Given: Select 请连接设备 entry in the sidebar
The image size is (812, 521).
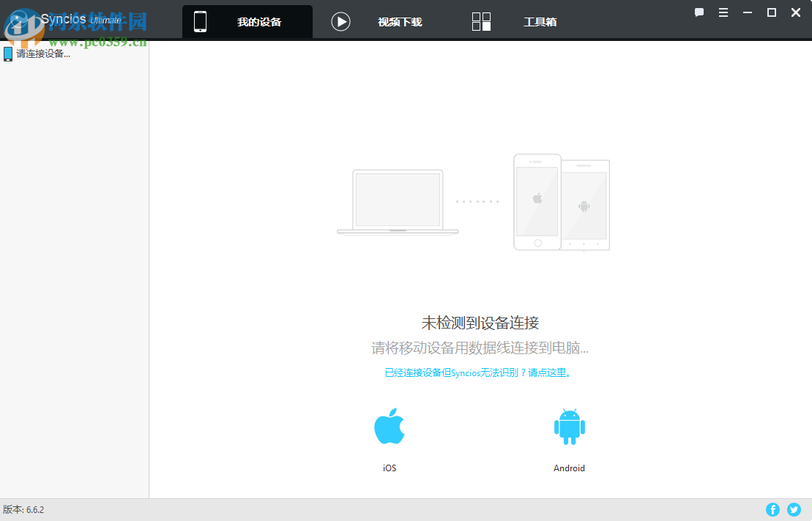Looking at the screenshot, I should (44, 53).
